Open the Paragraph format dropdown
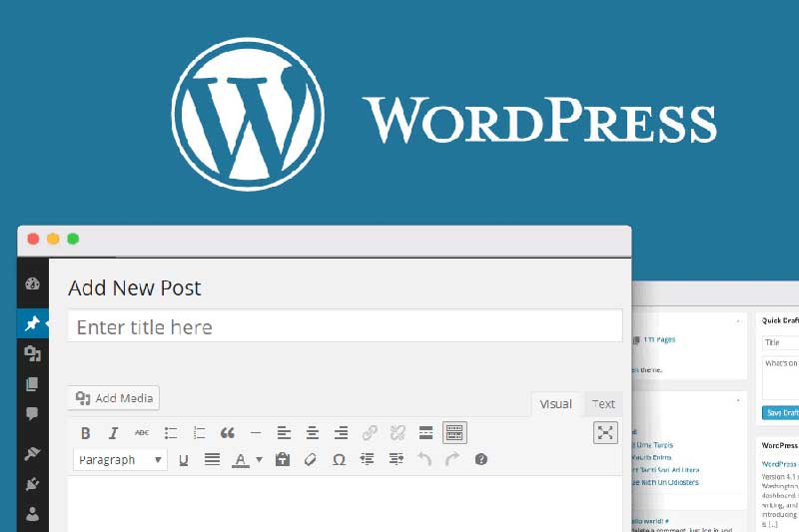The image size is (799, 532). 120,460
